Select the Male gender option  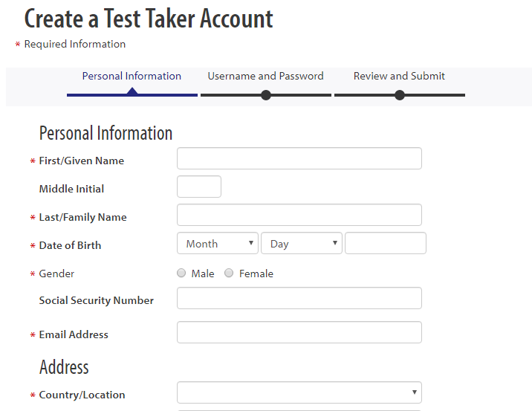pyautogui.click(x=181, y=273)
